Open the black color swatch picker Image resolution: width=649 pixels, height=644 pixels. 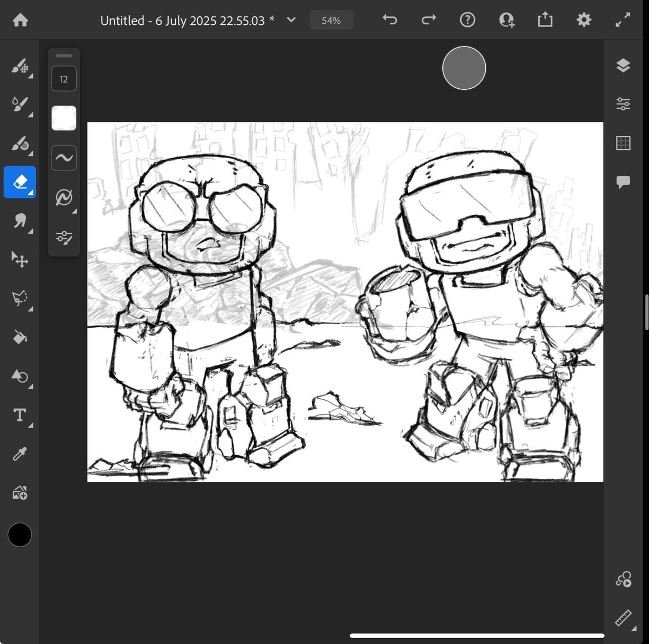point(19,535)
